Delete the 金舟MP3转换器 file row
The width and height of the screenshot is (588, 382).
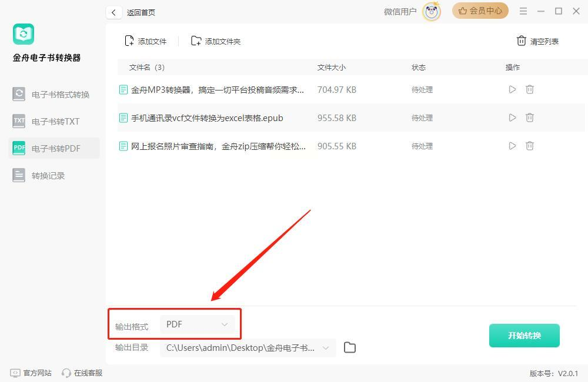pyautogui.click(x=530, y=89)
